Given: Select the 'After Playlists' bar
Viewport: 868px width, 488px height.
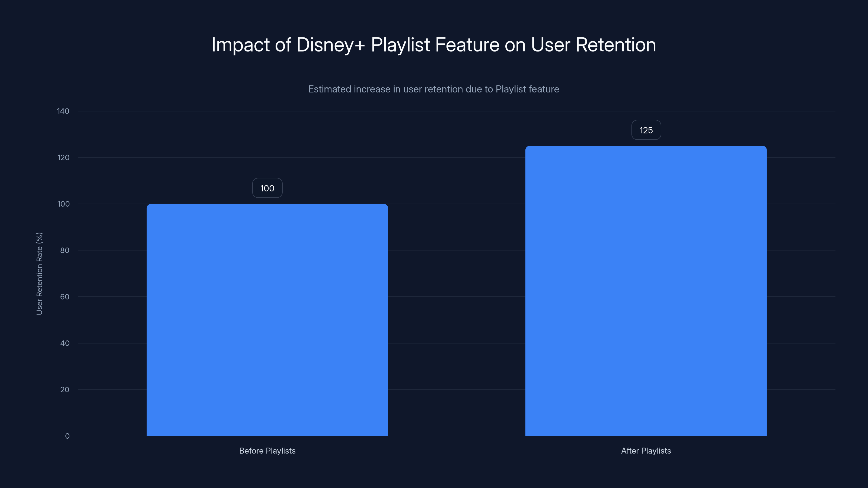Looking at the screenshot, I should pos(646,291).
